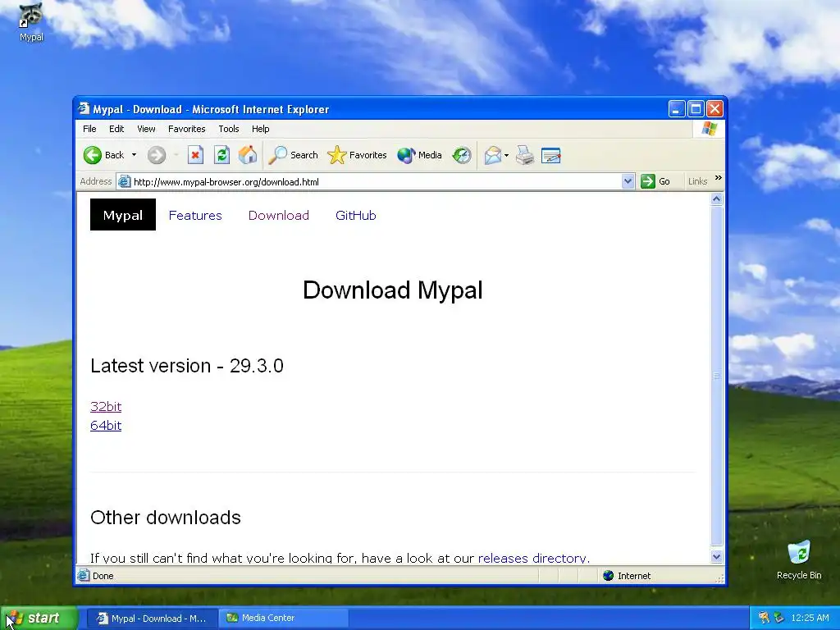Expand the Address bar dropdown list

(628, 181)
